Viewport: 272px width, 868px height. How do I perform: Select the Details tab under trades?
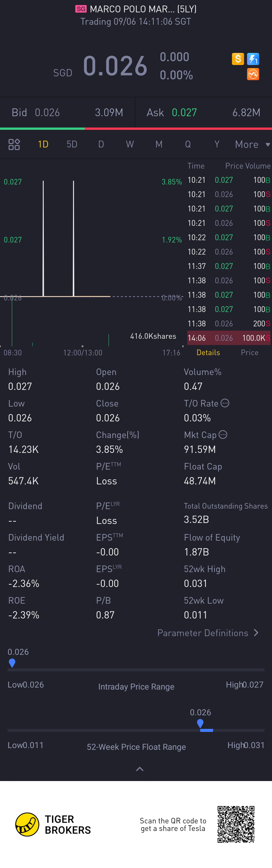208,352
